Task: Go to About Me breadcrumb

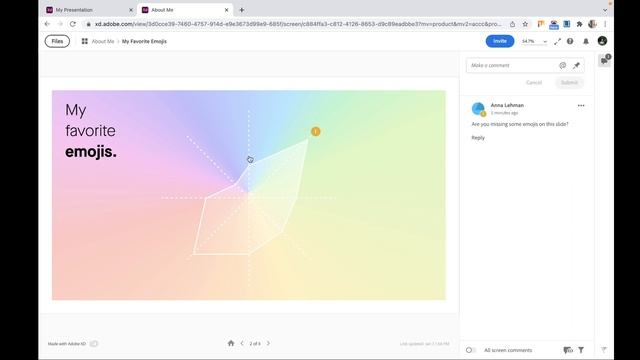Action: [x=103, y=41]
